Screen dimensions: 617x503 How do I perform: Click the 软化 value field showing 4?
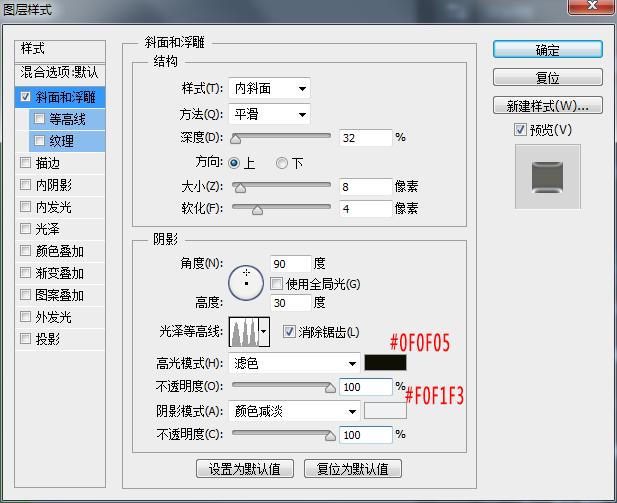366,209
